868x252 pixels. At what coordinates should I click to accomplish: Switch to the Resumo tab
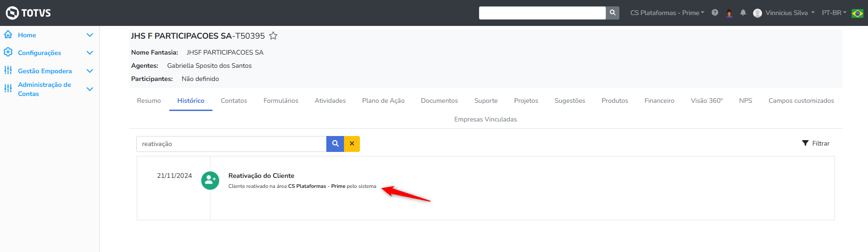149,101
